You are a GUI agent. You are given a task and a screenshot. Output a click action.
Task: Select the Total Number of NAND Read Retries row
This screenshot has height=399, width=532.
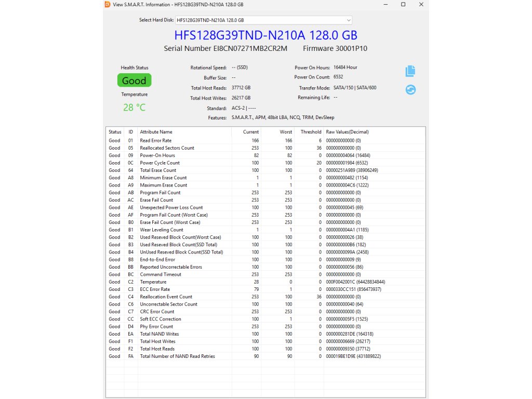[177, 356]
